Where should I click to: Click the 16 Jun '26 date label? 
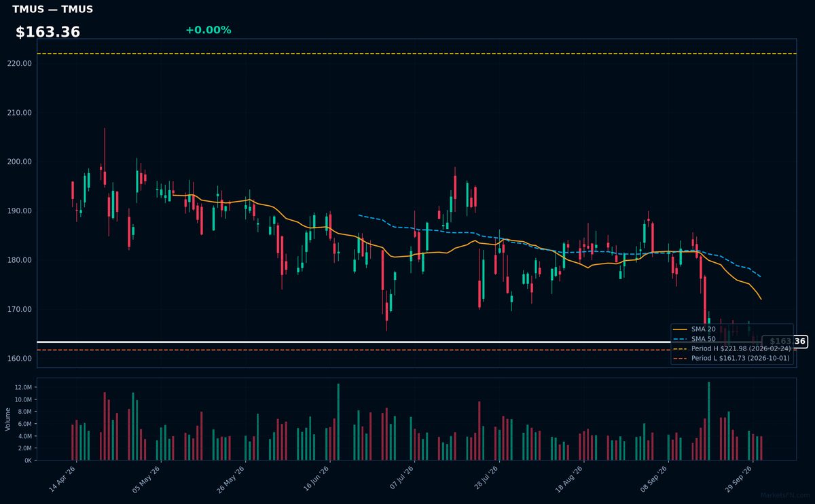316,478
